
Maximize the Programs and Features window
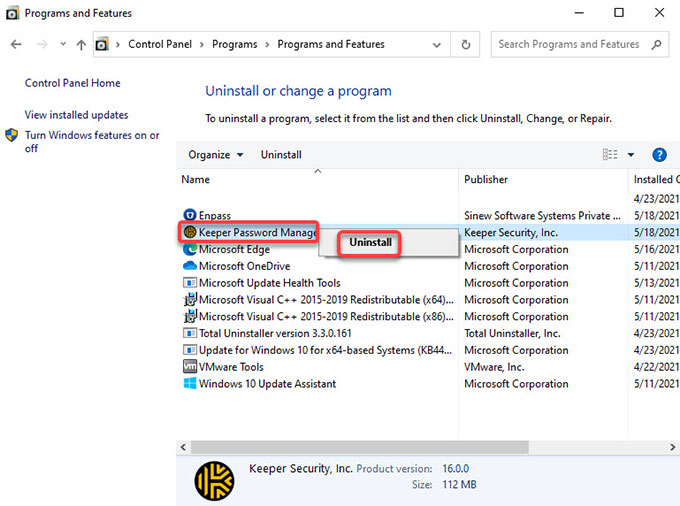click(619, 13)
